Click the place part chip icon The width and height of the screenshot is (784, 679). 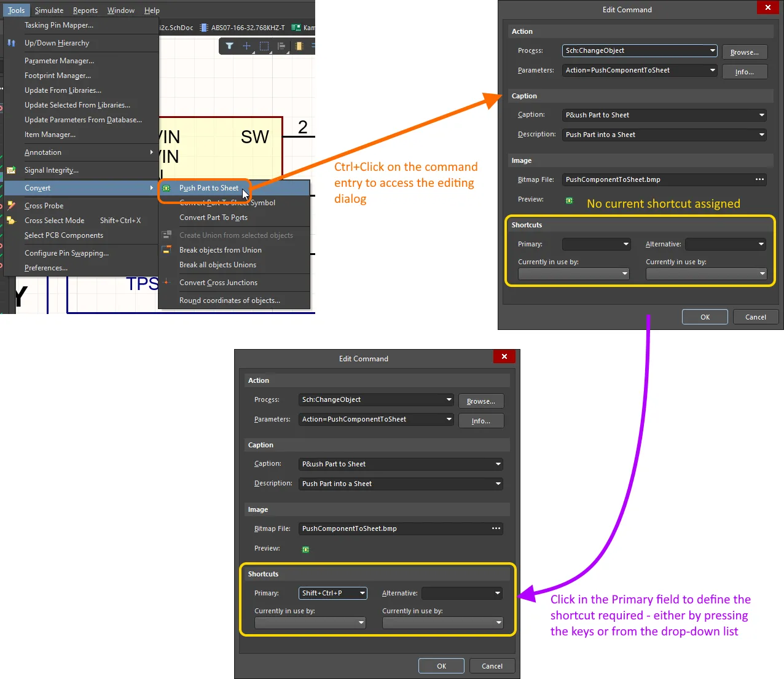299,46
